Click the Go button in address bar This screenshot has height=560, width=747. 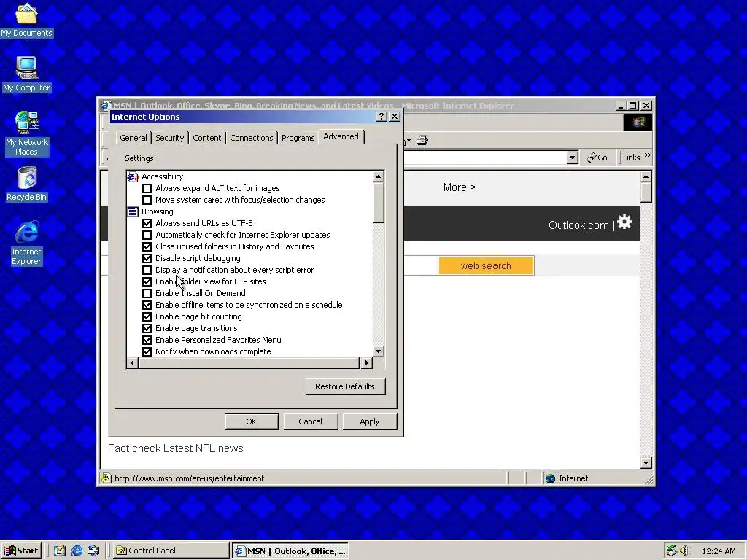pyautogui.click(x=597, y=157)
